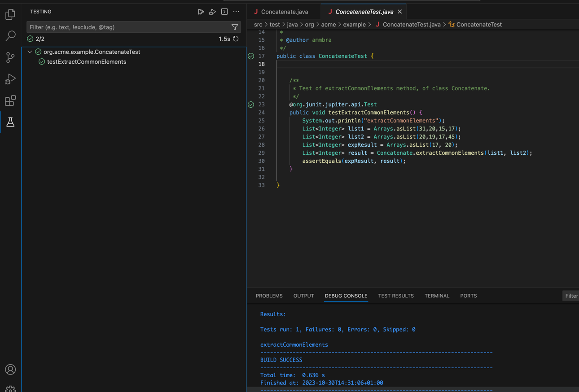This screenshot has width=579, height=392.
Task: Click inside the test filter input field
Action: point(112,27)
